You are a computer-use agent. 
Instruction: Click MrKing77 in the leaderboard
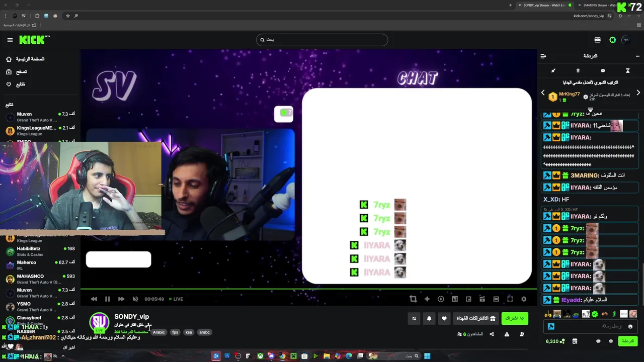coord(569,94)
